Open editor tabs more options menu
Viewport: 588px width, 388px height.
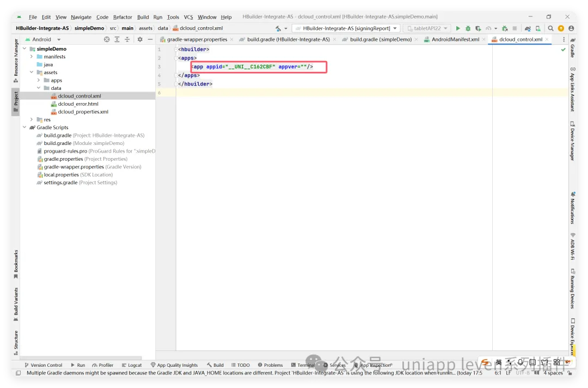tap(563, 39)
